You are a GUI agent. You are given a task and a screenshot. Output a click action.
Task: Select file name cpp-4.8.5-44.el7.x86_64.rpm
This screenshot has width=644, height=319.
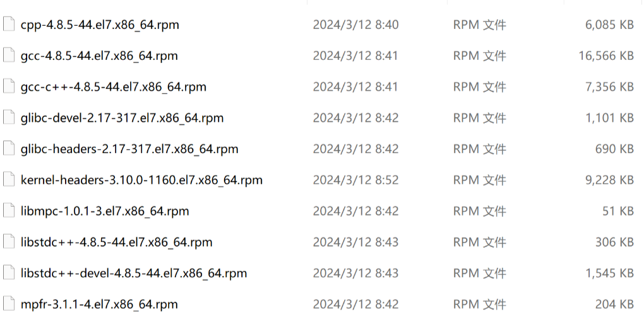[x=100, y=25]
